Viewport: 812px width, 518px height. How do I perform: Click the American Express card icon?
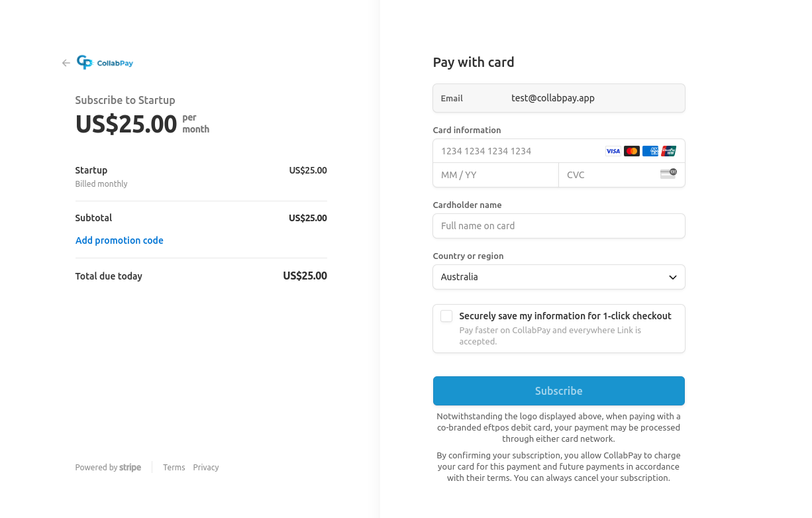[x=650, y=151]
